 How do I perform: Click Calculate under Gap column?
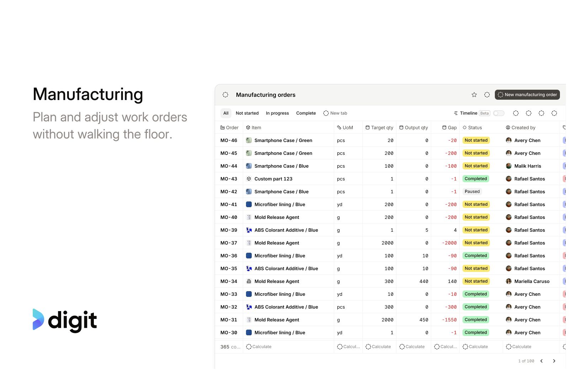tap(445, 347)
